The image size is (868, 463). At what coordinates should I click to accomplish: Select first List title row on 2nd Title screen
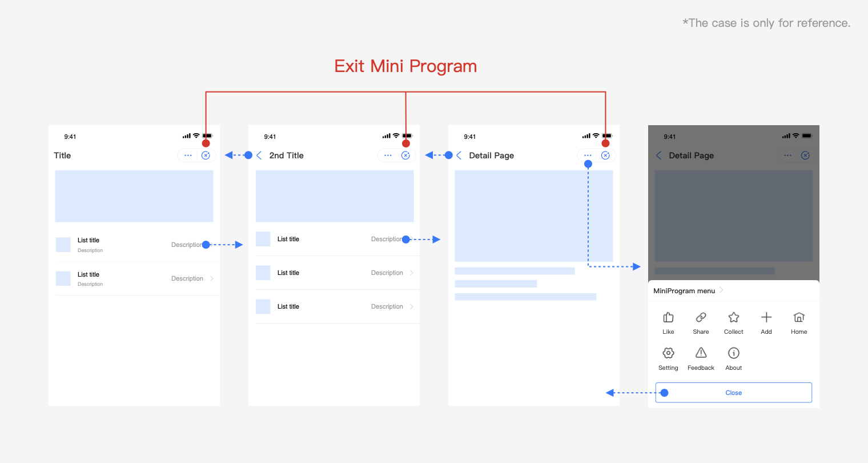(337, 239)
